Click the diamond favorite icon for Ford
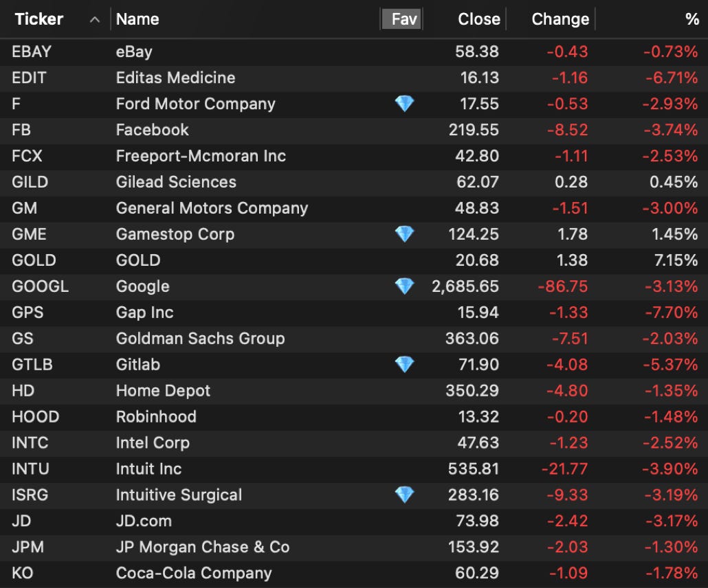This screenshot has height=588, width=708. 404,104
